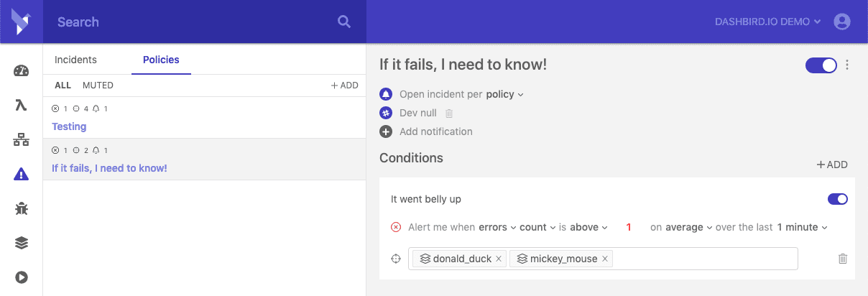Open the alert triangle sidebar icon
868x296 pixels.
(21, 174)
